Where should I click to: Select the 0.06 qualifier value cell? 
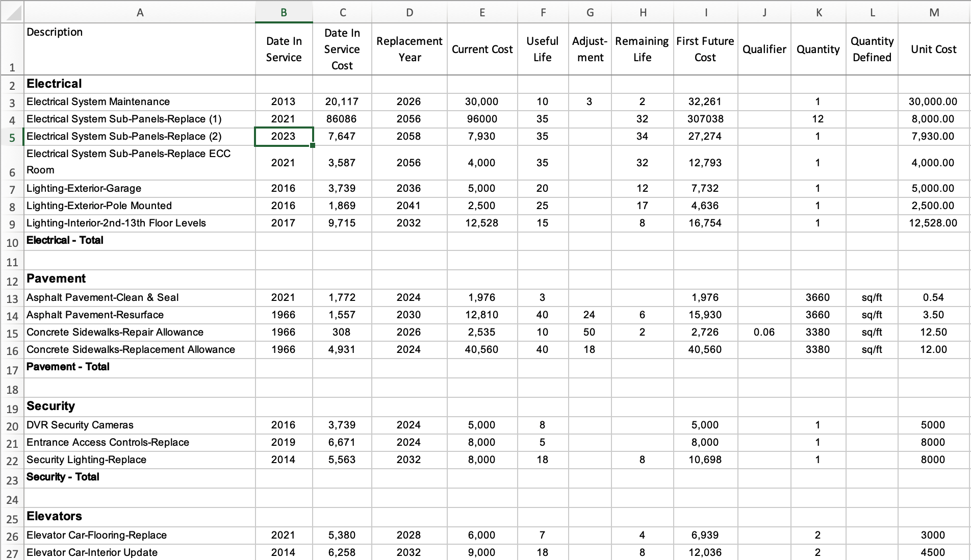pos(763,332)
